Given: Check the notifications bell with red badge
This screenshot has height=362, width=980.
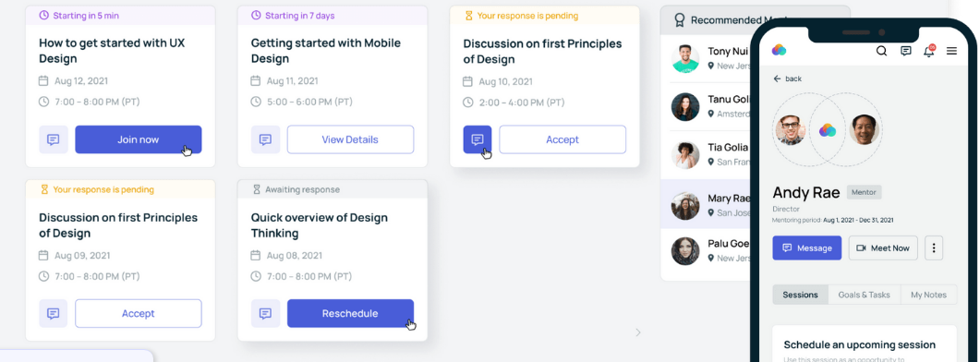Looking at the screenshot, I should coord(929,51).
